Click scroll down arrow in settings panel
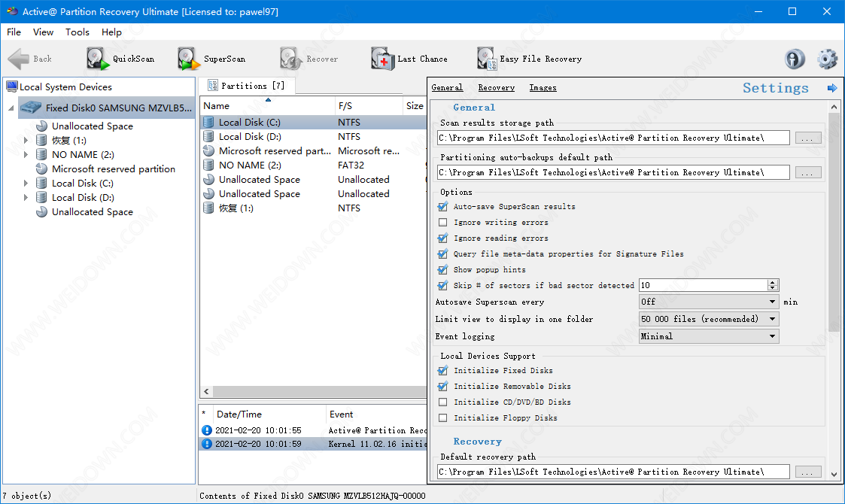The image size is (845, 504). tap(834, 475)
